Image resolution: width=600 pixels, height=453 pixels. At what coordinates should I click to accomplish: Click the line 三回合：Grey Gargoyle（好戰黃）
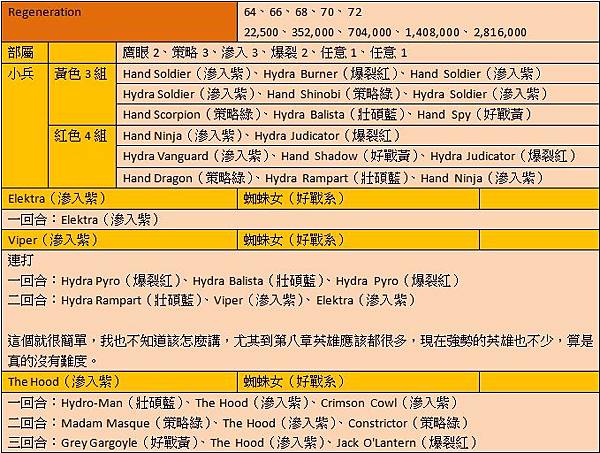click(243, 443)
